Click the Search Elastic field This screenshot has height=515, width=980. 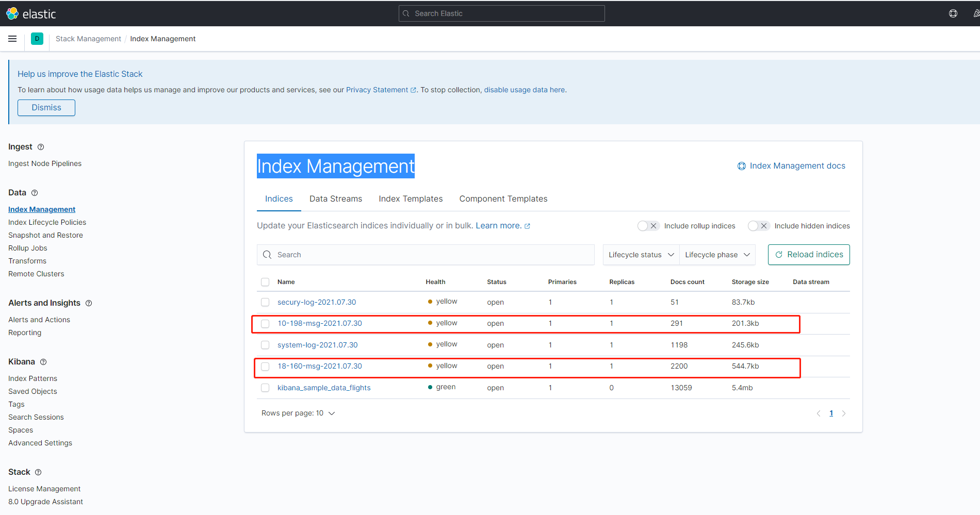coord(502,13)
